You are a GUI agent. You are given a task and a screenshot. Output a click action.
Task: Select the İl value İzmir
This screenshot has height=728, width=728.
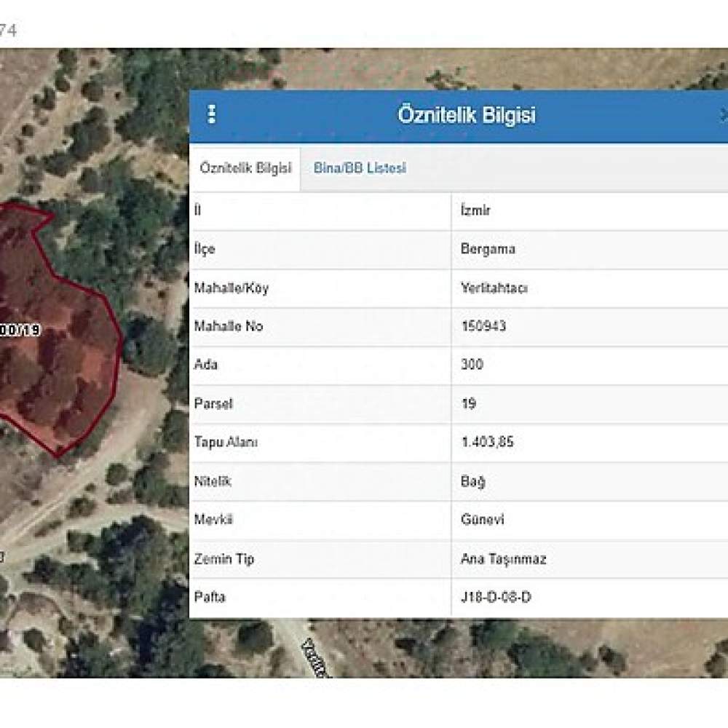tap(475, 211)
